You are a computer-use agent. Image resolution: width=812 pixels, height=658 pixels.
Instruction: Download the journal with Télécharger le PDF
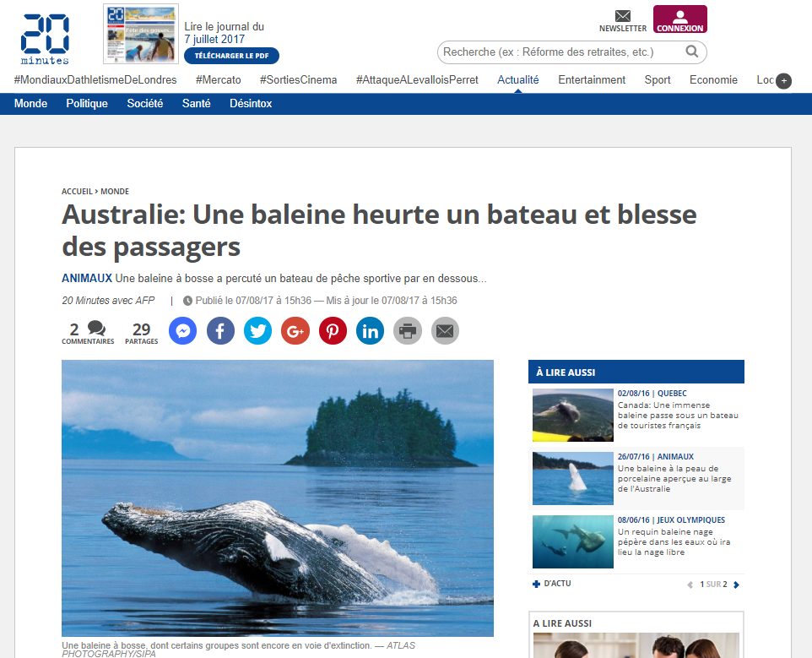[x=231, y=56]
